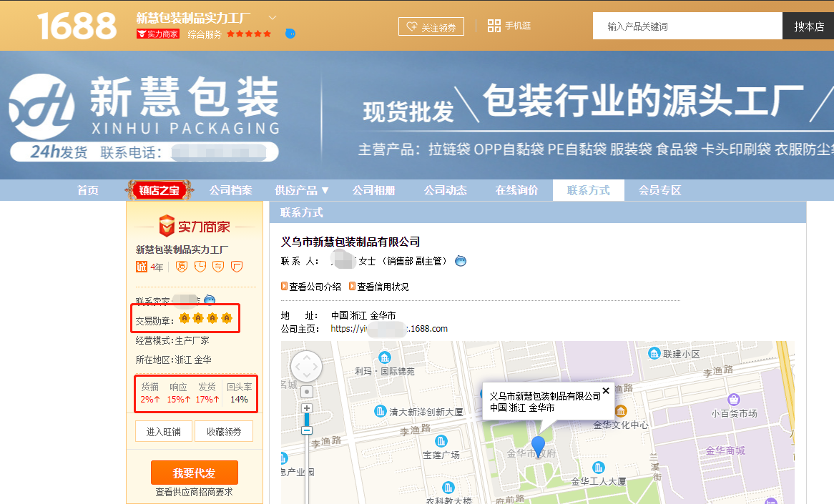Click the map pan direction control
Screen dimensions: 834x504
306,366
